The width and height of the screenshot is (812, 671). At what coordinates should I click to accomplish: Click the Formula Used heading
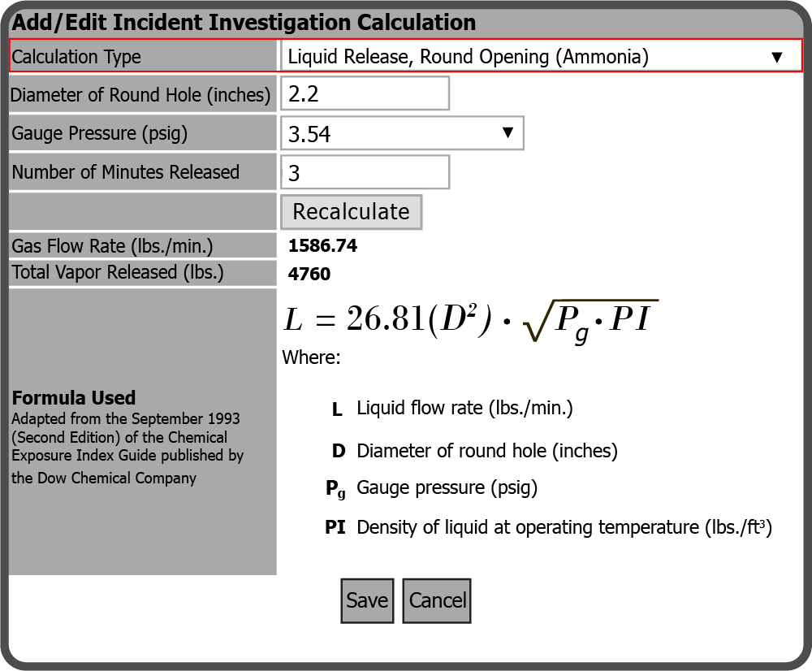coord(74,397)
